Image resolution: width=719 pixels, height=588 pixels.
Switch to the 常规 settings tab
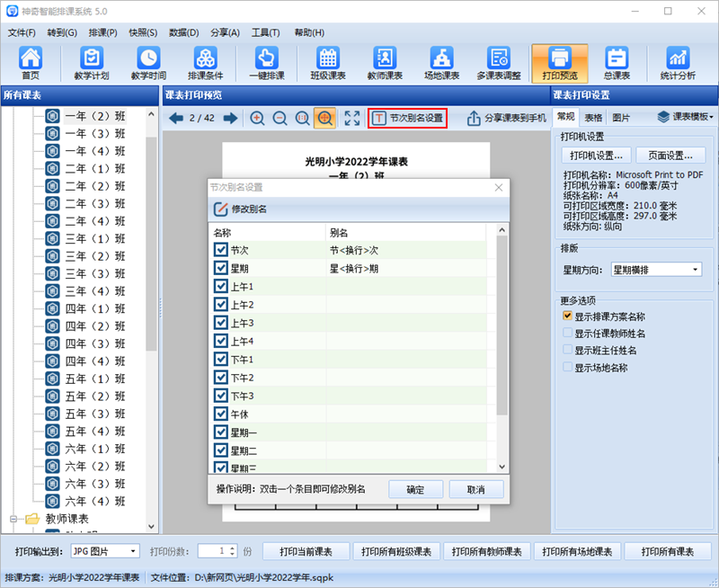click(x=566, y=117)
